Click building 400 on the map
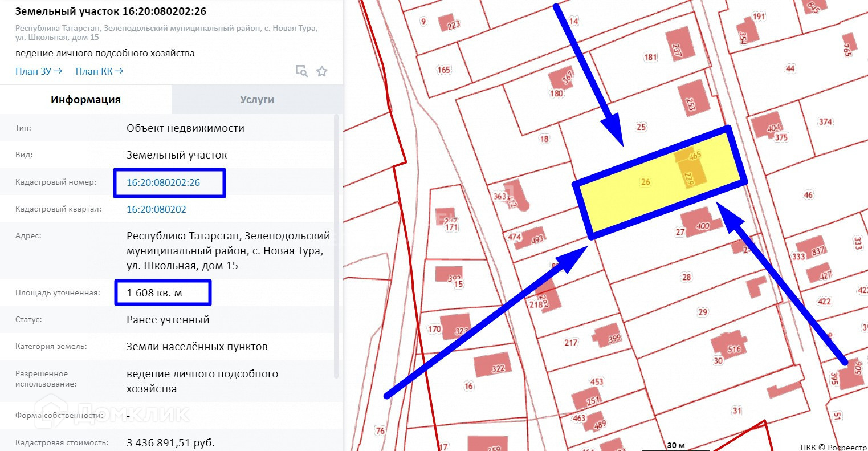 click(701, 222)
